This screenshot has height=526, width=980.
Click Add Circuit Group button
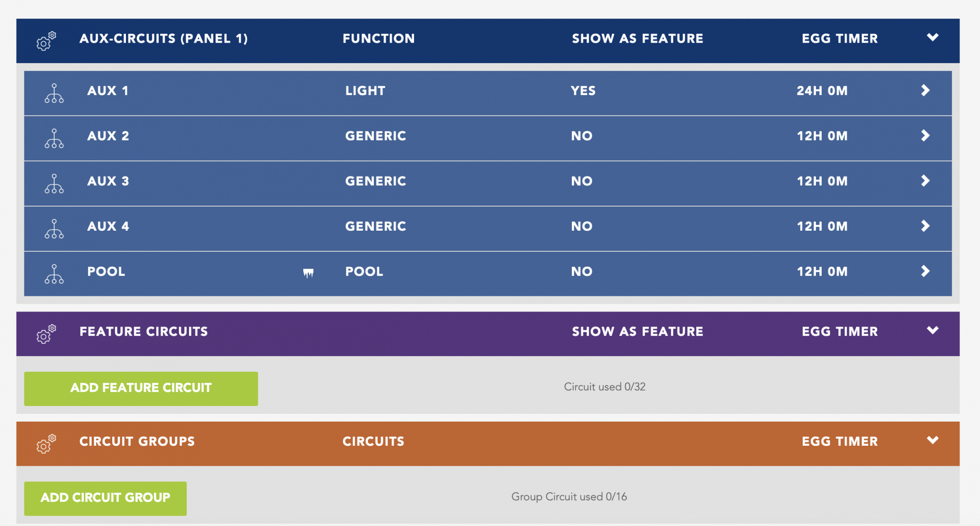(x=105, y=498)
